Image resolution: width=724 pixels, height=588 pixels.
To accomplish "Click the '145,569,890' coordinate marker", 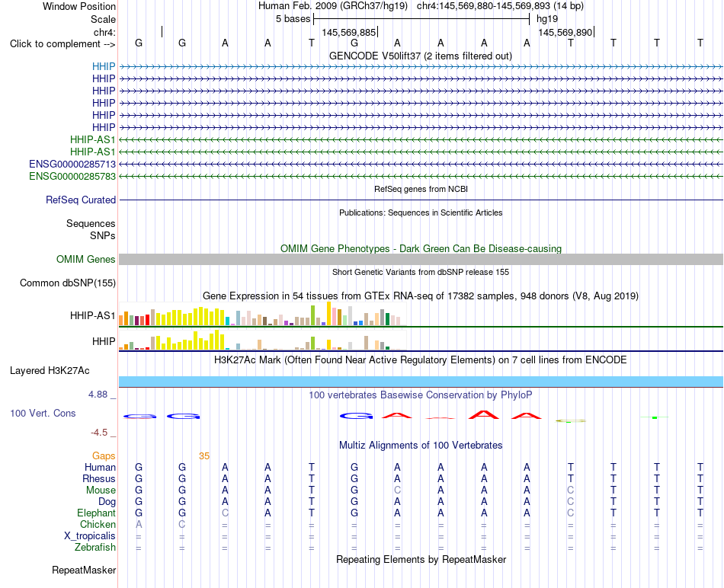I will (x=565, y=32).
